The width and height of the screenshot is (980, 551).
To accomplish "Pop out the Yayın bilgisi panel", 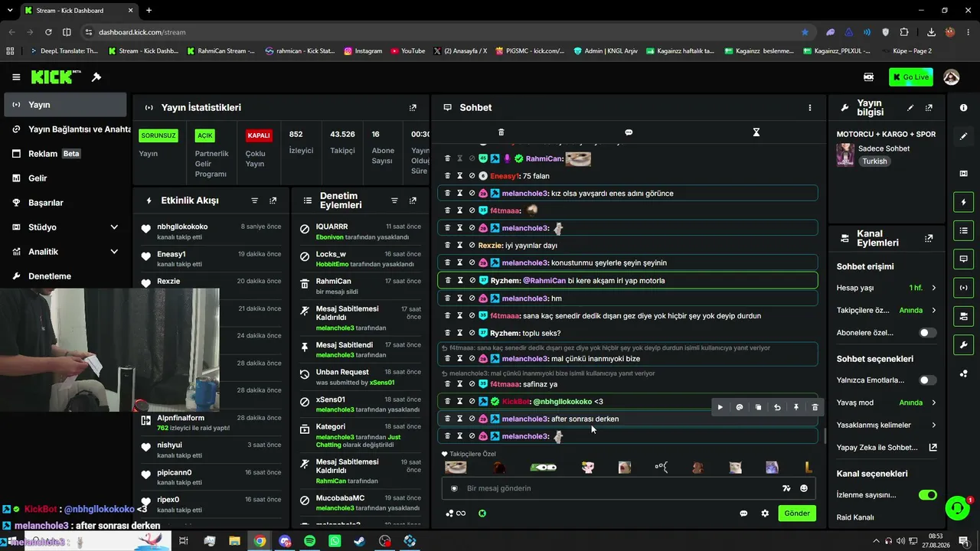I will [x=929, y=108].
